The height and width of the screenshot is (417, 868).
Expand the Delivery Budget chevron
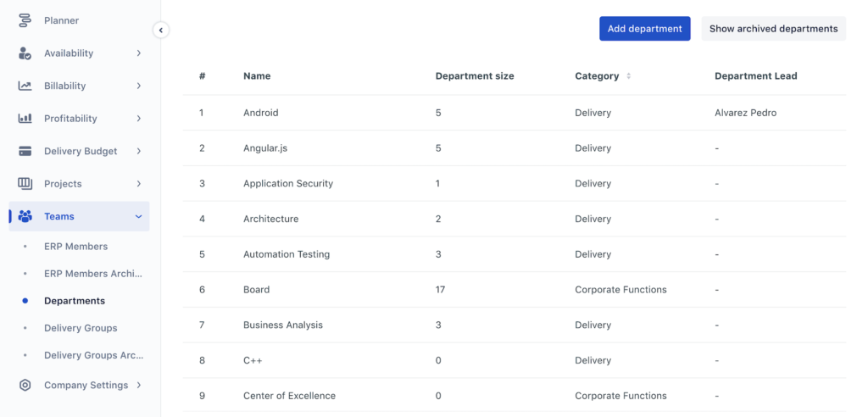138,151
